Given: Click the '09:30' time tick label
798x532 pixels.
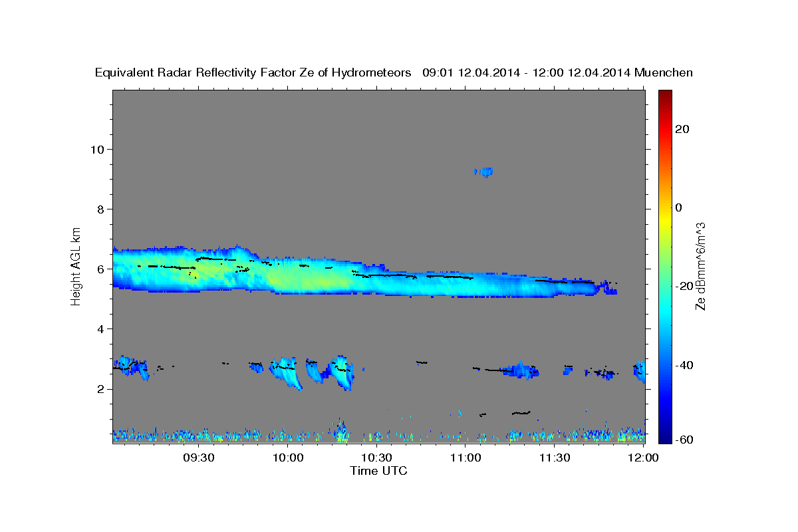Looking at the screenshot, I should click(x=199, y=458).
